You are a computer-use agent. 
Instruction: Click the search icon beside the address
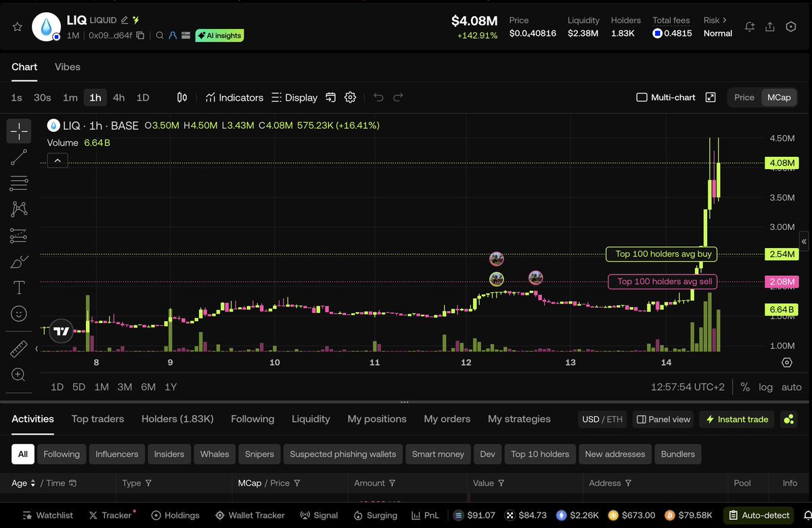160,35
